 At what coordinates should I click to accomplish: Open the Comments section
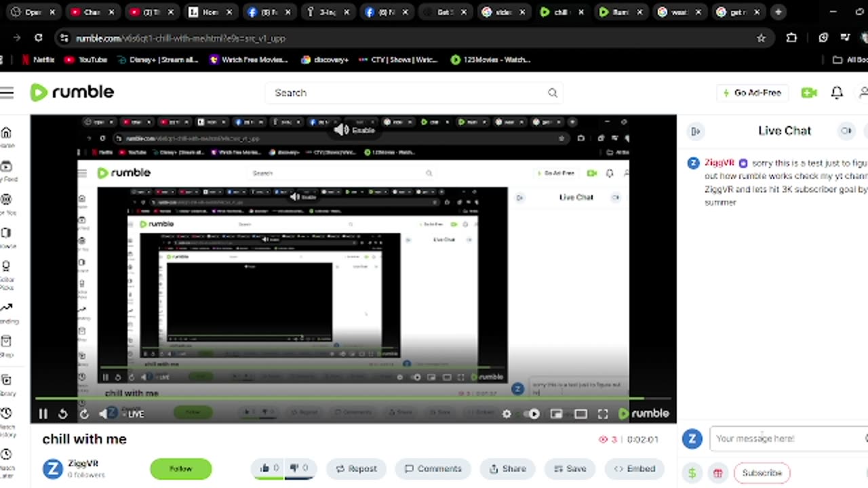point(433,468)
